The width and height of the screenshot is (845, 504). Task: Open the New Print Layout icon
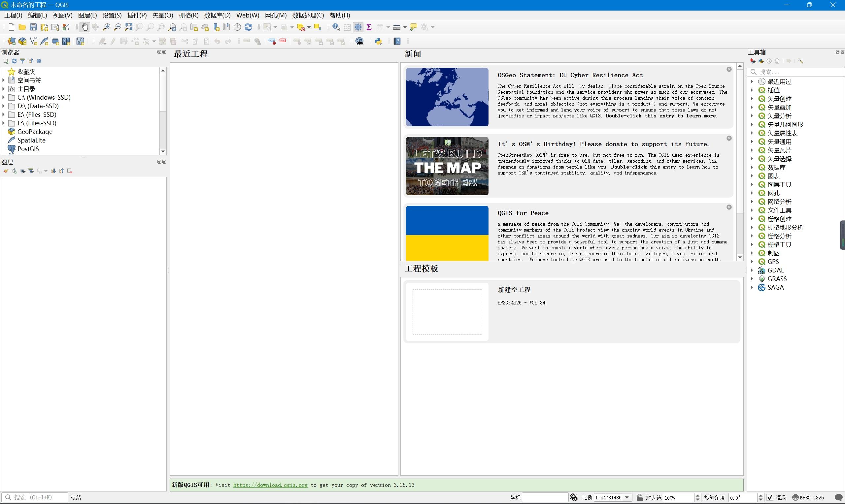44,27
